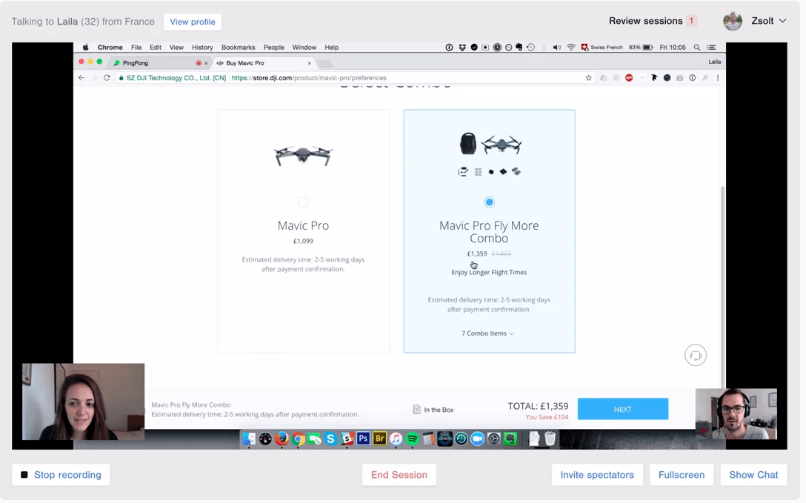Click Invite spectators button

pyautogui.click(x=597, y=475)
